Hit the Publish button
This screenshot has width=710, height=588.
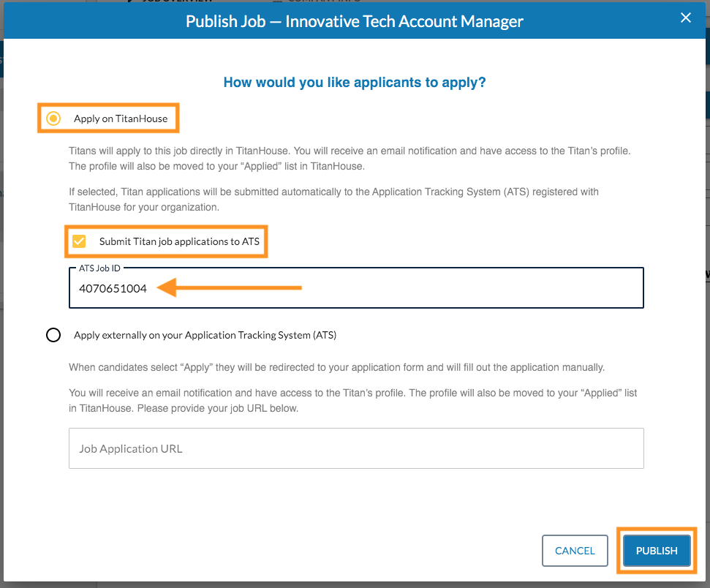pos(657,551)
